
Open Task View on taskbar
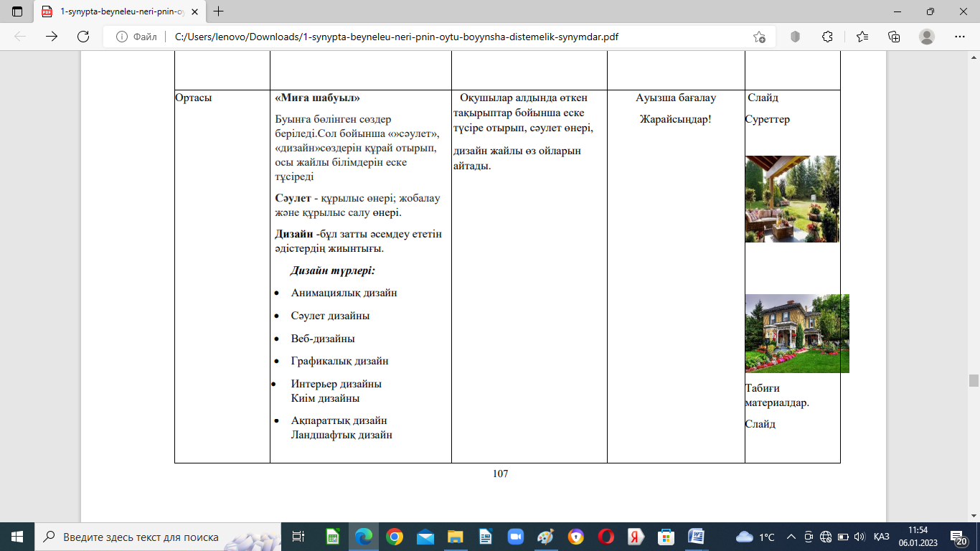pyautogui.click(x=298, y=537)
